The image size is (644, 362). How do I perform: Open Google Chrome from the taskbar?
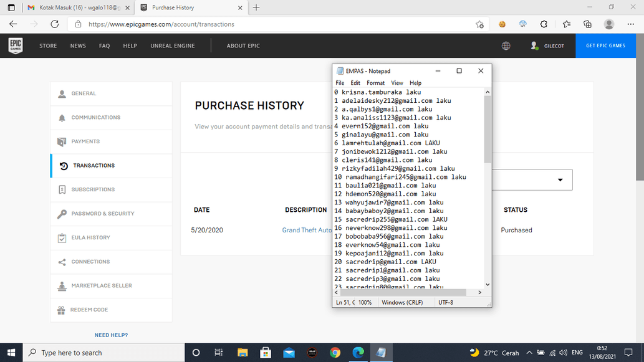pos(335,353)
